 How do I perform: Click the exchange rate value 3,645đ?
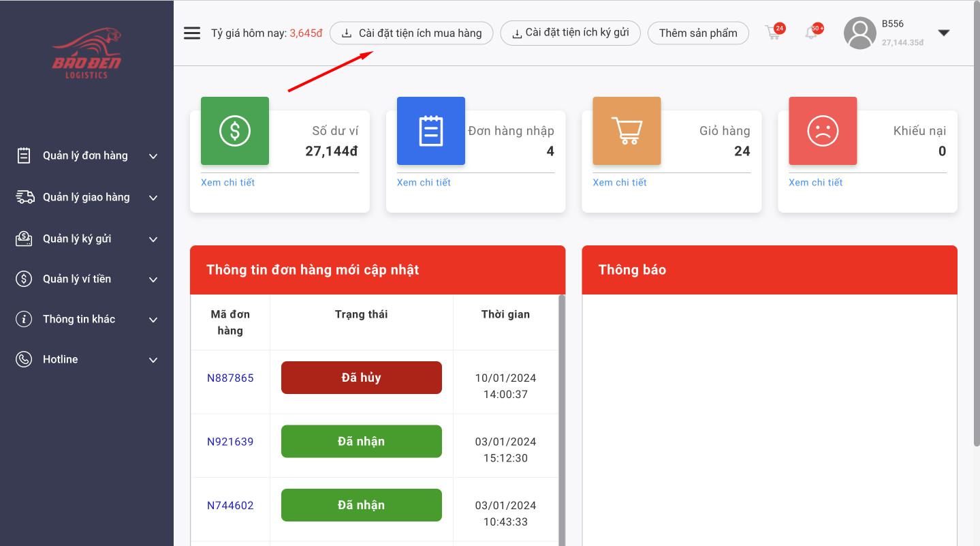[x=306, y=33]
